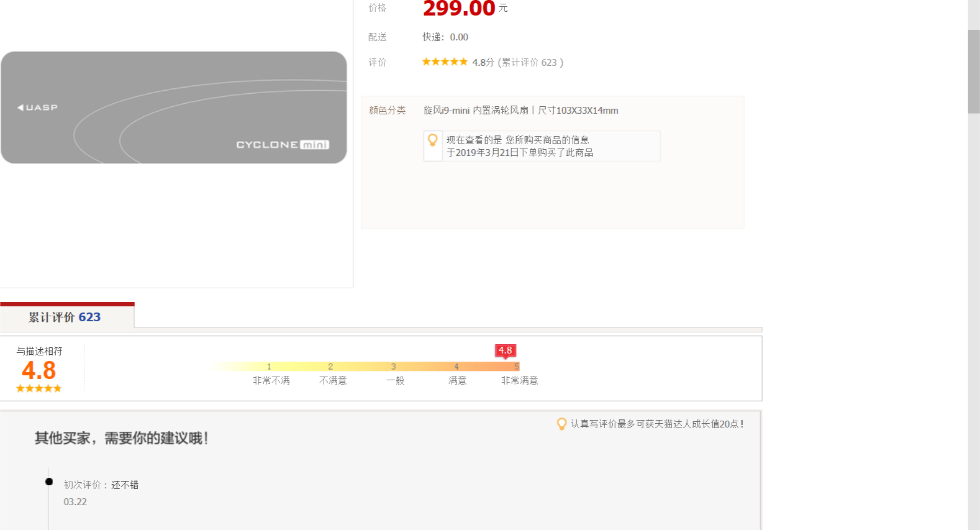
Task: Click the 非常不满 rating label
Action: point(271,380)
